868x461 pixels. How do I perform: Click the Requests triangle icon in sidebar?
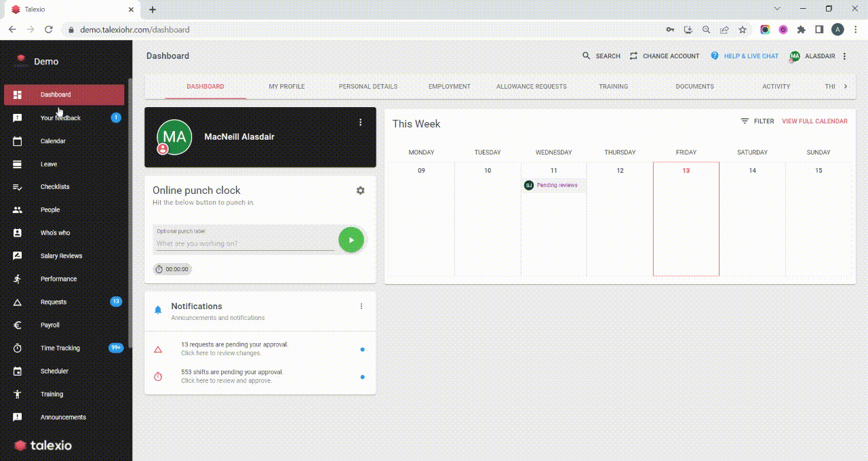click(18, 302)
